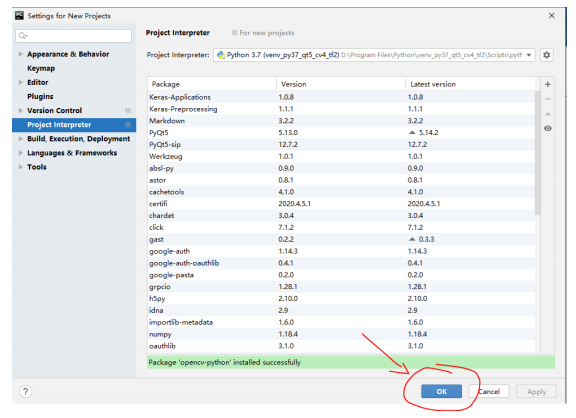This screenshot has height=418, width=576.
Task: Click the help question mark icon
Action: click(x=25, y=392)
